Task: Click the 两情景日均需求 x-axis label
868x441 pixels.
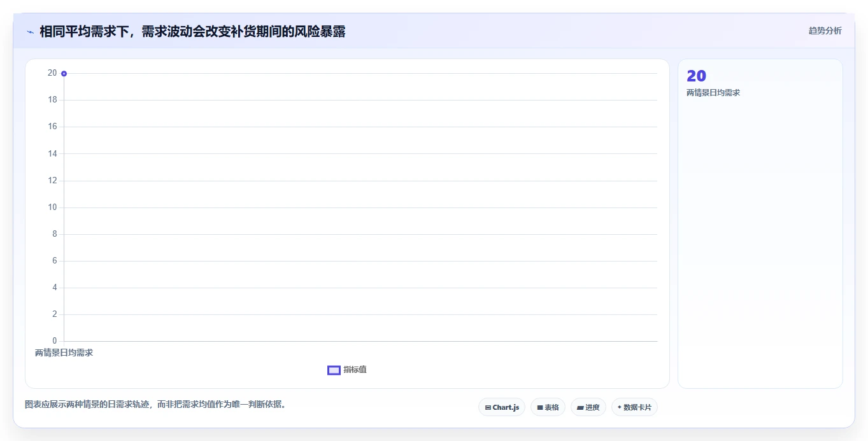Action: pyautogui.click(x=64, y=353)
